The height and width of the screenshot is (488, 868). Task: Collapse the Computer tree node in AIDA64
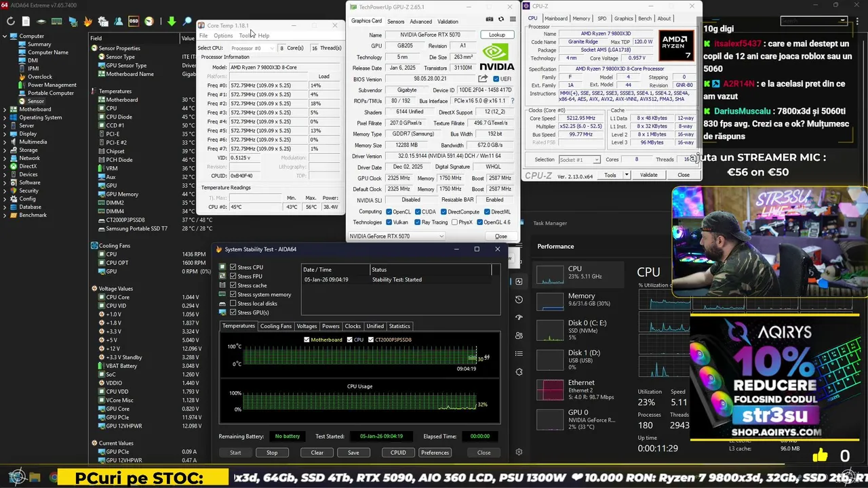point(5,36)
